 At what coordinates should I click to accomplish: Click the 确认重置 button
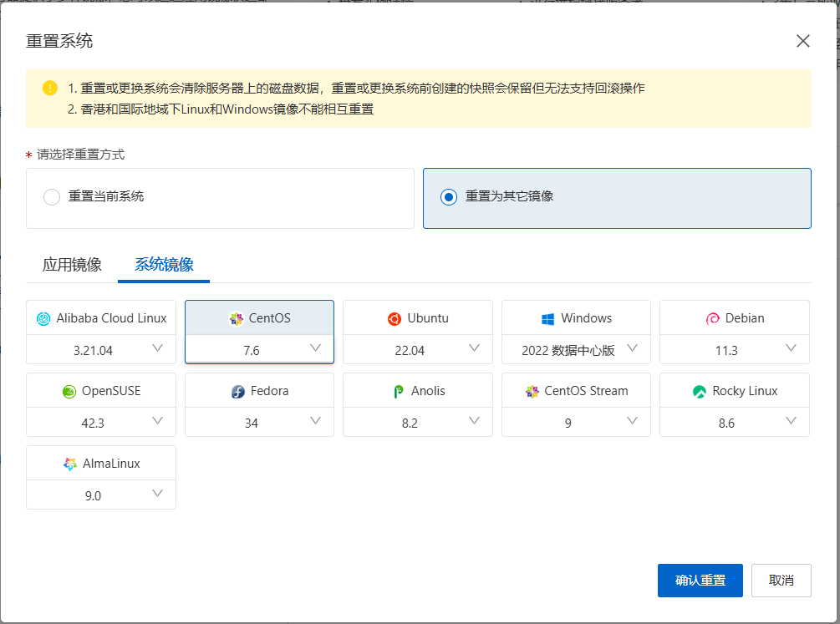pyautogui.click(x=700, y=581)
